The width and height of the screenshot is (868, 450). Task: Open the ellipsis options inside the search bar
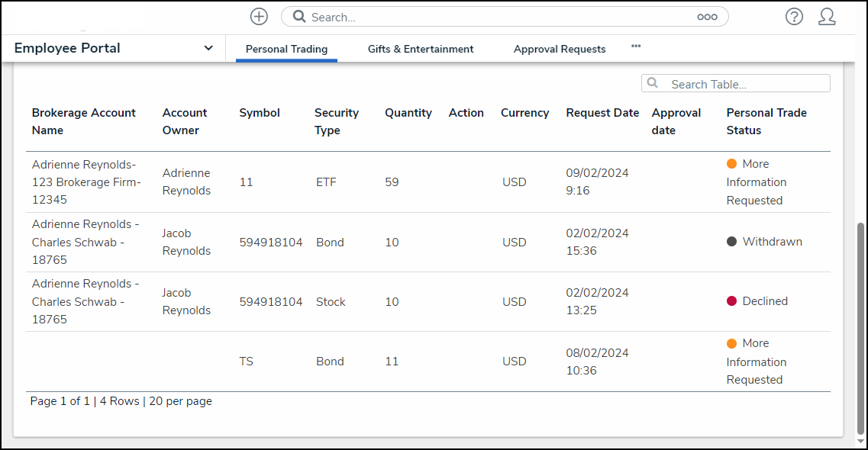click(x=707, y=16)
